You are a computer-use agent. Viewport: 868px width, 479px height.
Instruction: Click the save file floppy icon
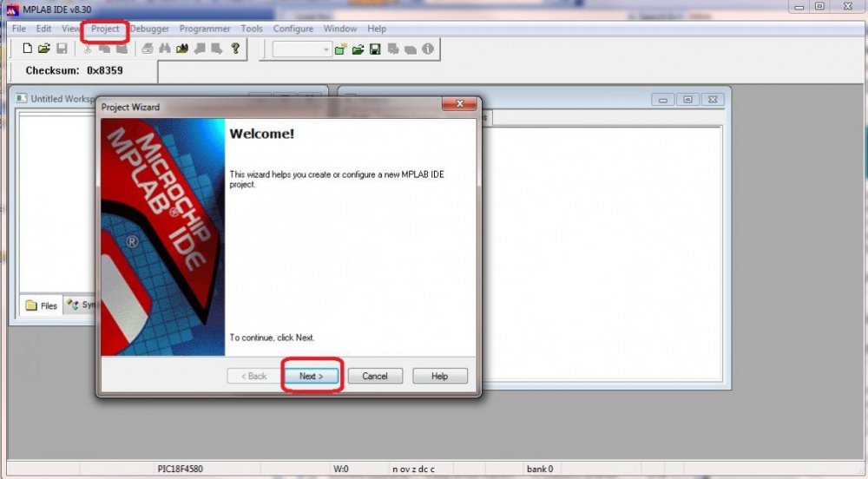click(62, 49)
